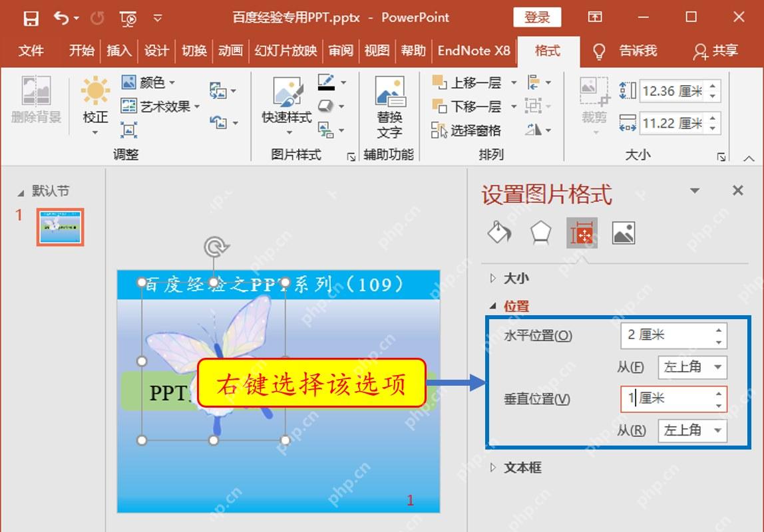Open horizontal 从(F) 左上角 dropdown

[692, 367]
